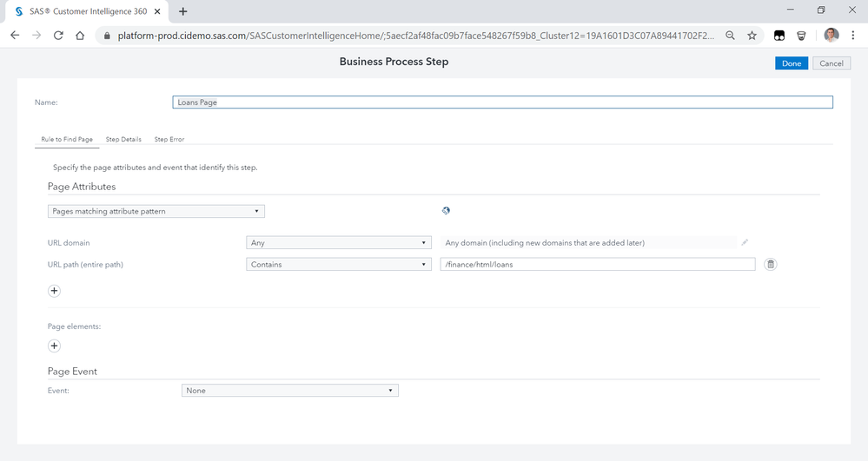Reload the page in the browser

tap(58, 36)
